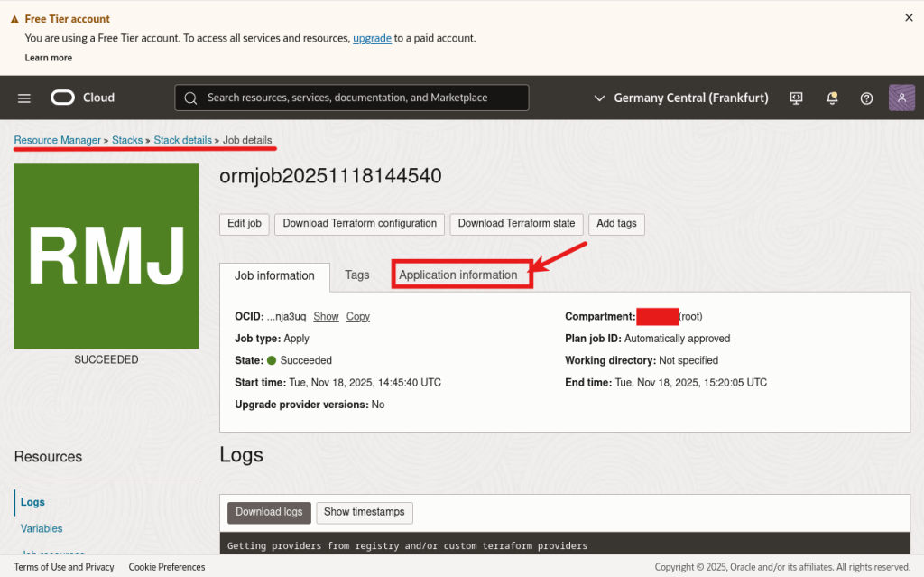Click the RMJ job status thumbnail
The height and width of the screenshot is (577, 924).
pyautogui.click(x=106, y=256)
